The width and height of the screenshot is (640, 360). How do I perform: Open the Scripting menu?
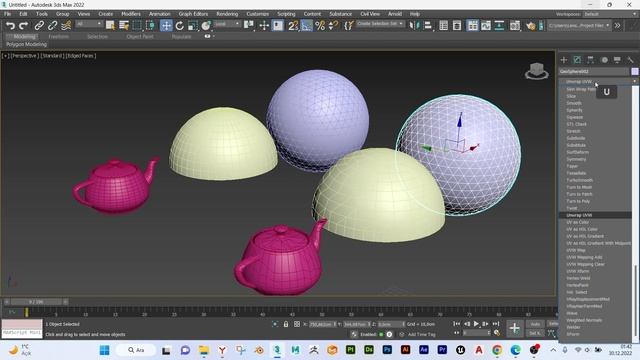tap(286, 14)
